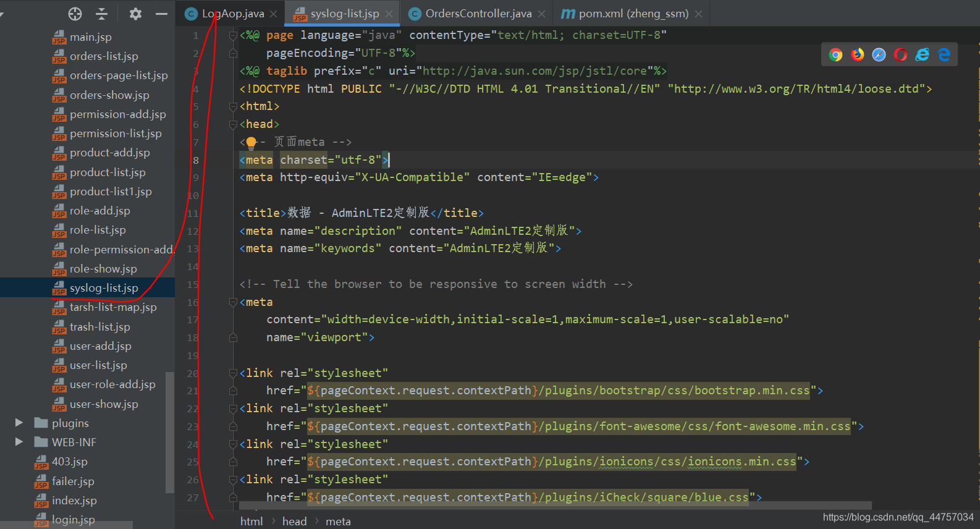This screenshot has height=529, width=980.
Task: Click line number 8 in gutter
Action: (196, 160)
